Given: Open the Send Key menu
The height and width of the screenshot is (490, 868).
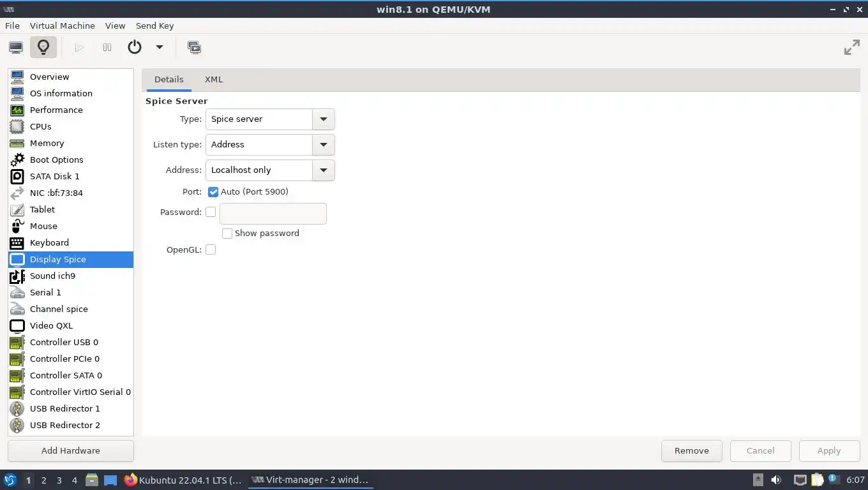Looking at the screenshot, I should 154,26.
